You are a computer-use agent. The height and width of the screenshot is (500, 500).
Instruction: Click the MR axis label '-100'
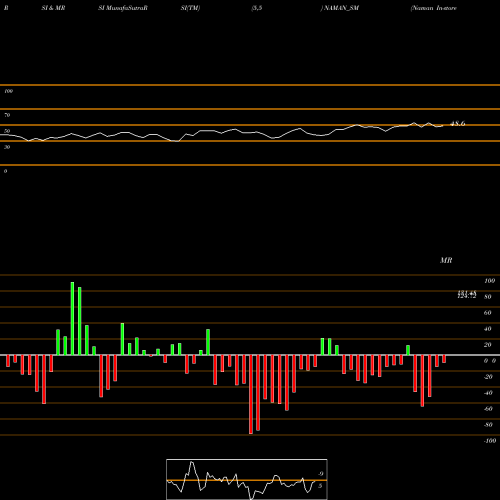pos(490,441)
